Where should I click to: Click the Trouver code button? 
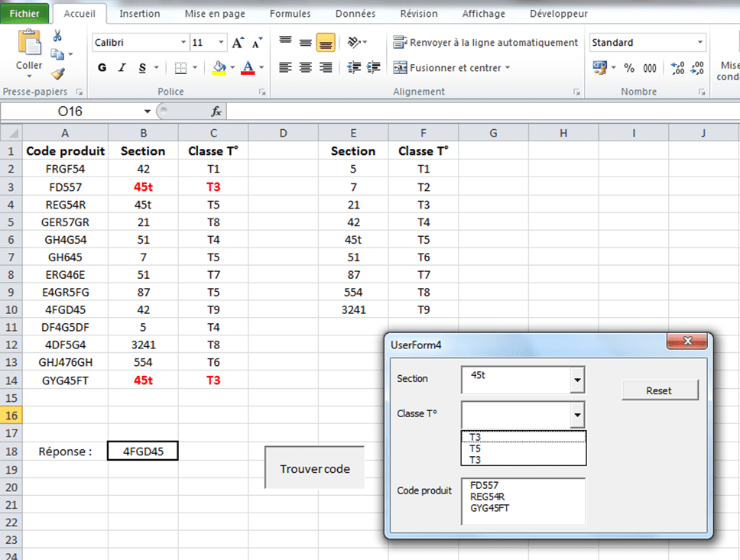point(314,468)
